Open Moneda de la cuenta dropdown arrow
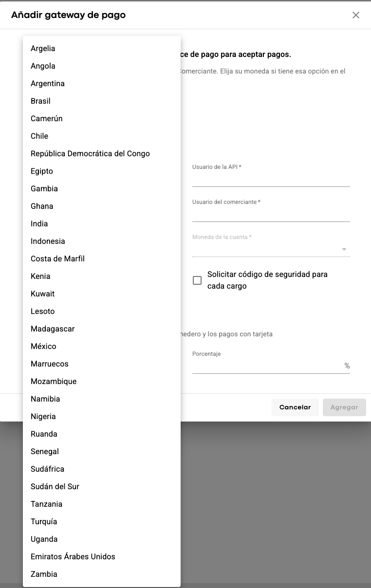 point(344,249)
